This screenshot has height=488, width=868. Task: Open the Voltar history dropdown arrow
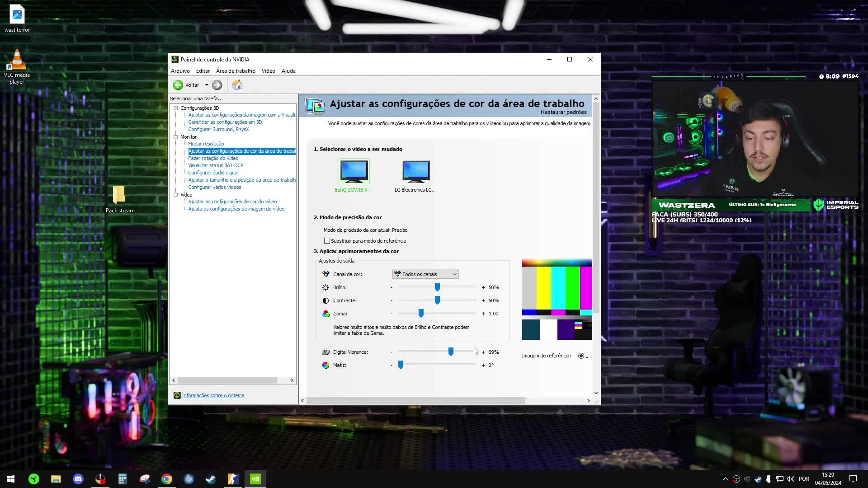point(207,85)
